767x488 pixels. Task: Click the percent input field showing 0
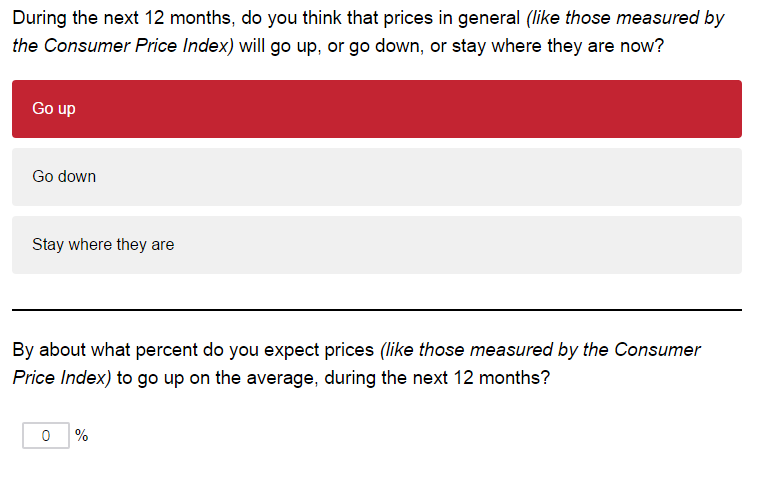coord(45,435)
